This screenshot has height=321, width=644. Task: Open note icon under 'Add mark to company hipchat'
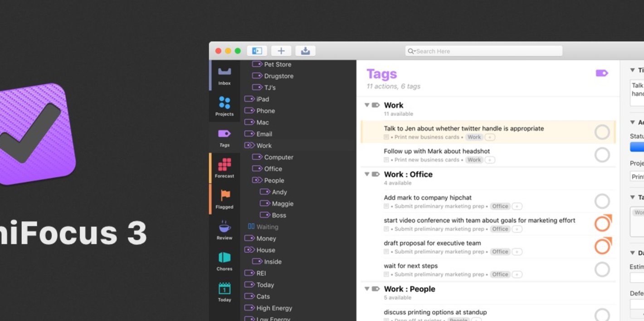click(386, 206)
